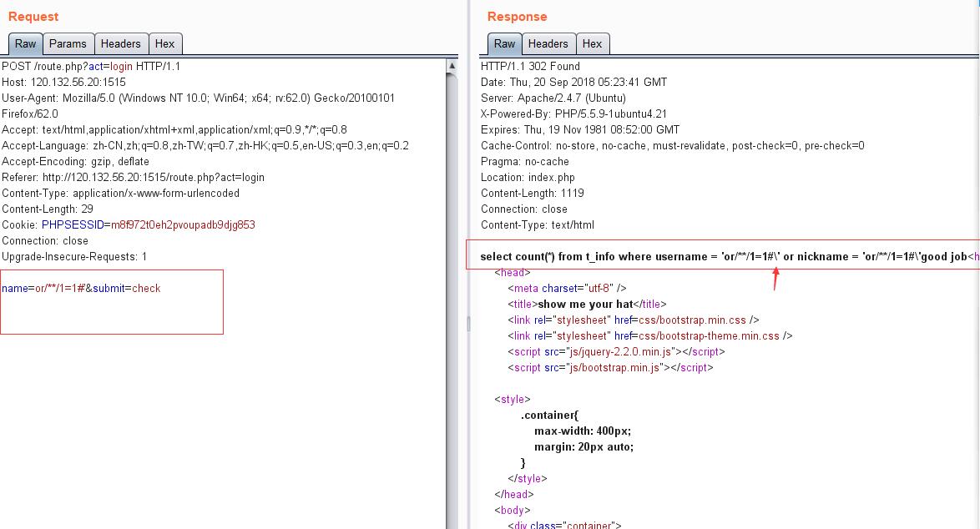Click the HTTP/1.1 302 Found status line
Viewport: 980px width, 529px height.
530,66
